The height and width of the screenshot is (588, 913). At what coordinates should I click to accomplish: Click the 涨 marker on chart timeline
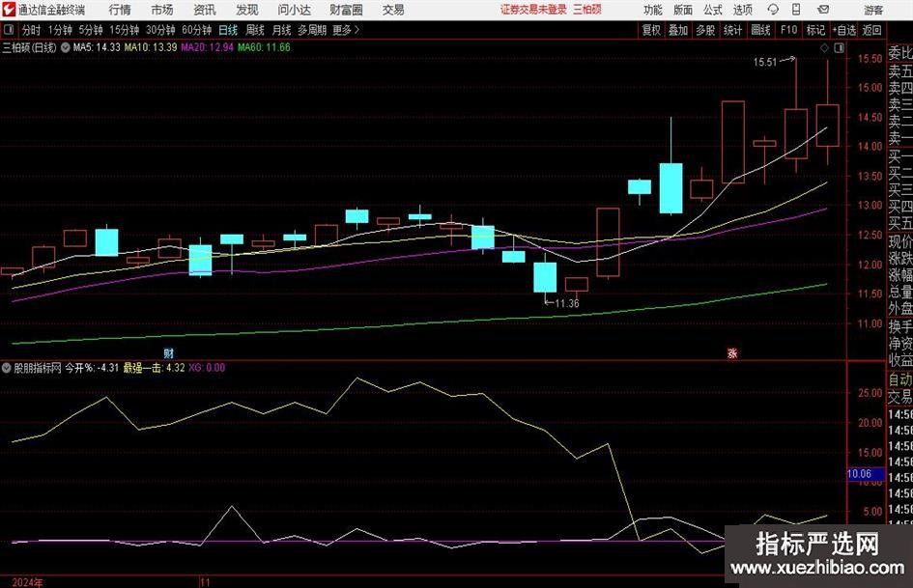click(732, 352)
